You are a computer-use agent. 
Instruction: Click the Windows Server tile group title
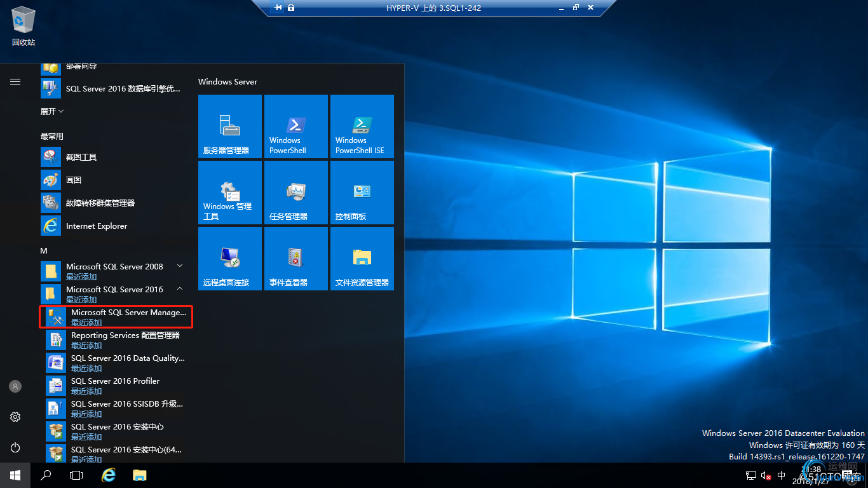[227, 82]
